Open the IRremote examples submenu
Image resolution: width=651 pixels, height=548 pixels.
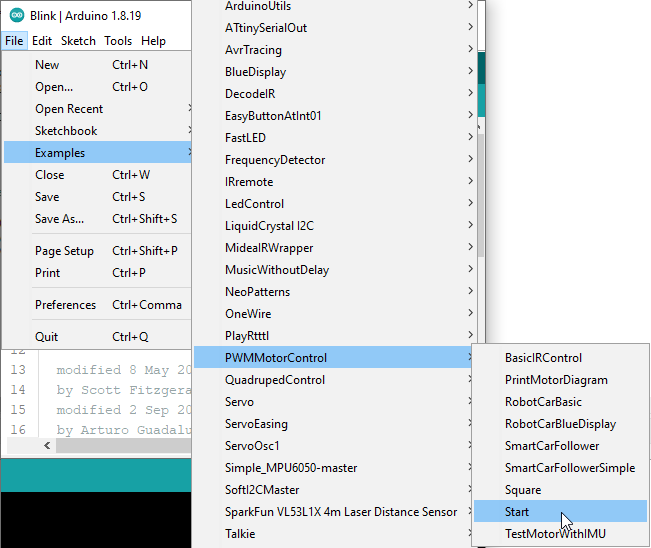(335, 182)
